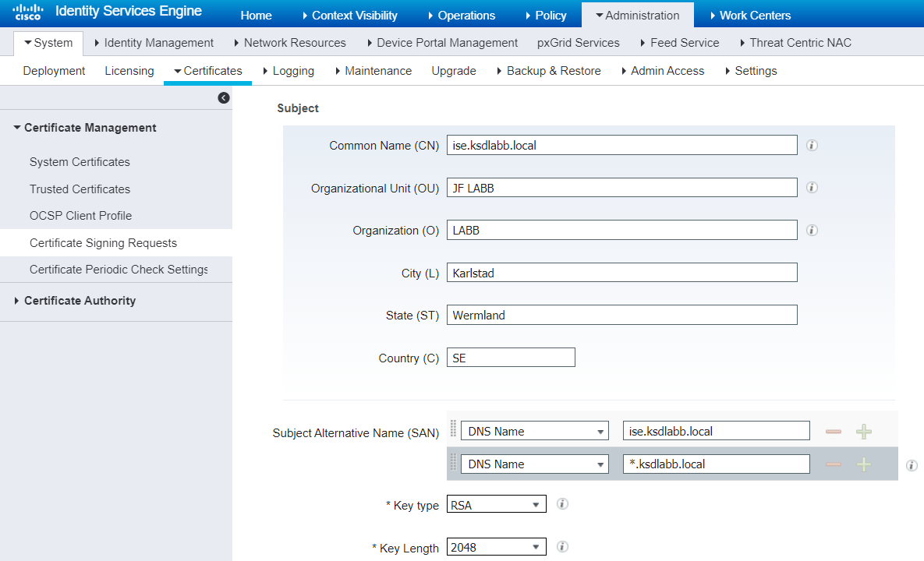Image resolution: width=924 pixels, height=561 pixels.
Task: Open the Identity Management submenu
Action: 154,43
